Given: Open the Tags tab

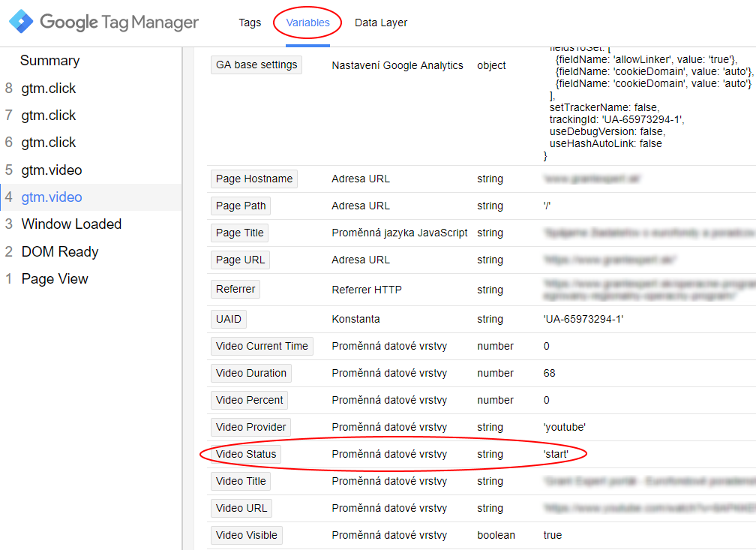Looking at the screenshot, I should [250, 23].
